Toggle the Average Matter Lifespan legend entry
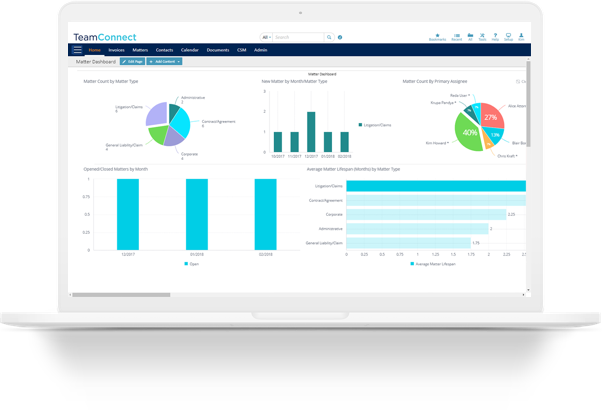Image resolution: width=602 pixels, height=416 pixels. (433, 264)
